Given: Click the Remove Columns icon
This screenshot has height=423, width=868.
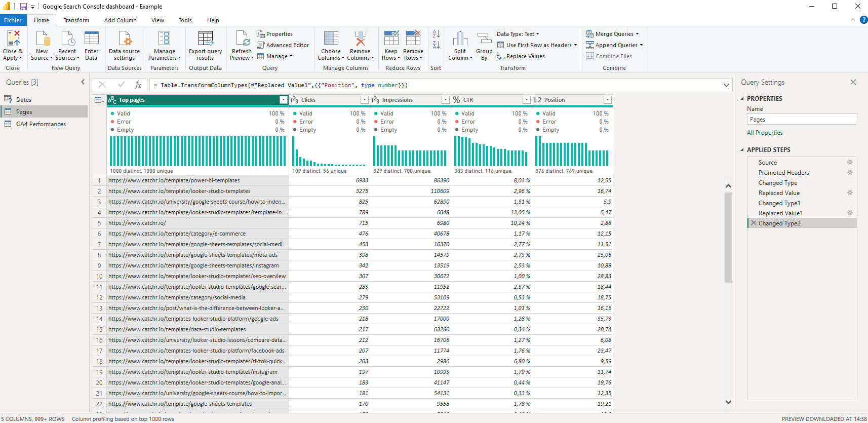Looking at the screenshot, I should [x=360, y=39].
